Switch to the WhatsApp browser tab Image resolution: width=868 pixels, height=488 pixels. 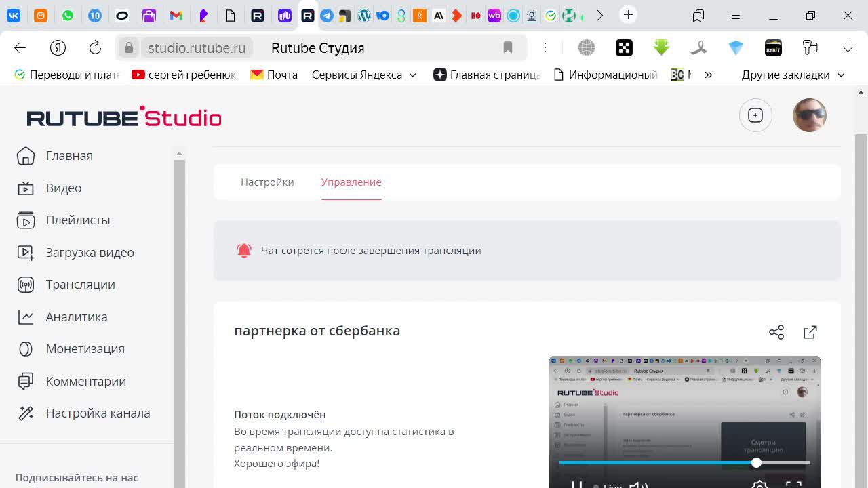68,15
